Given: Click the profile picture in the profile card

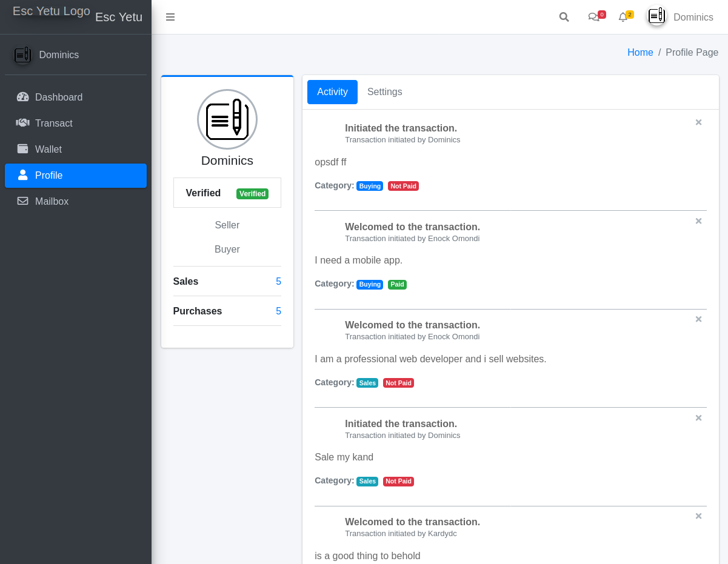Looking at the screenshot, I should click(x=227, y=119).
